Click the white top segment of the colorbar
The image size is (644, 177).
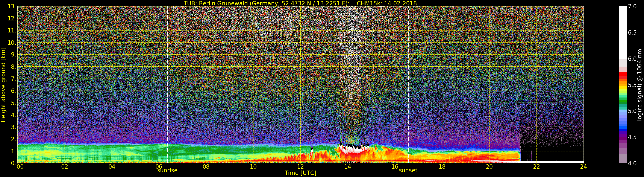click(623, 33)
